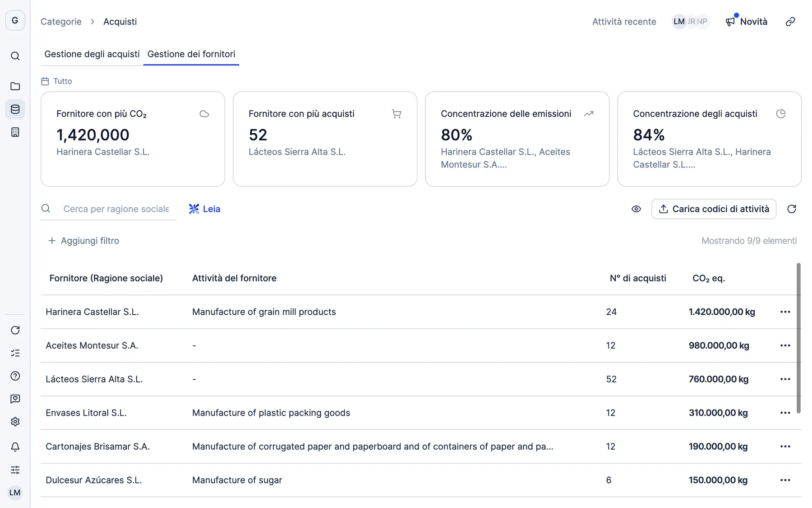Open the notifications bell icon

click(x=15, y=447)
